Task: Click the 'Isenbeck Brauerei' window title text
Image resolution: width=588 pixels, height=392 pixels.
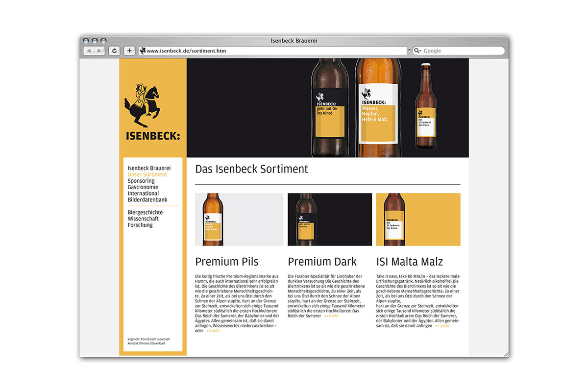Action: coord(294,40)
